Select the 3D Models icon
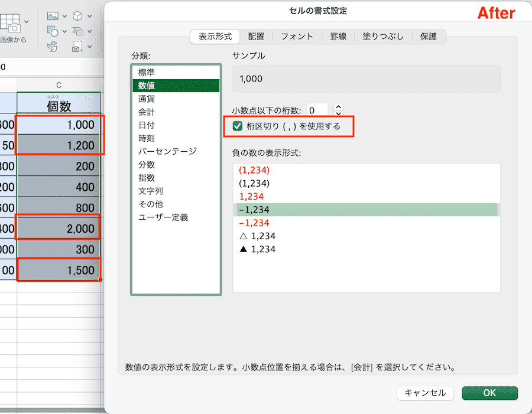 coord(77,15)
